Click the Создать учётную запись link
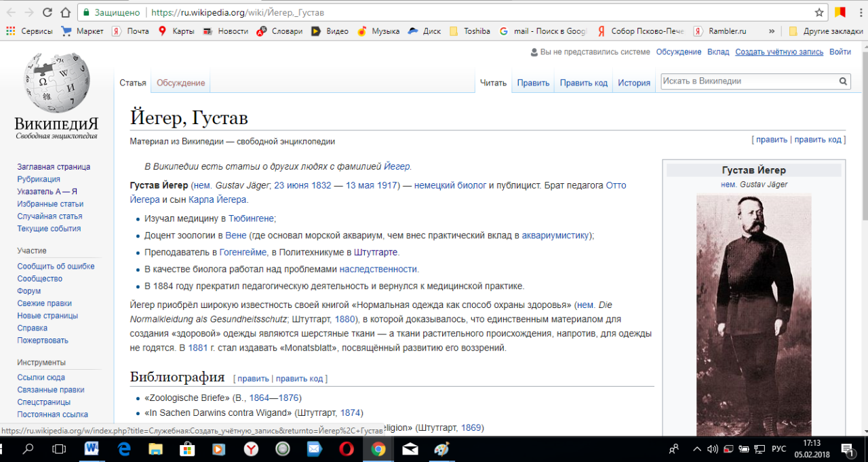This screenshot has width=868, height=462. [x=779, y=52]
